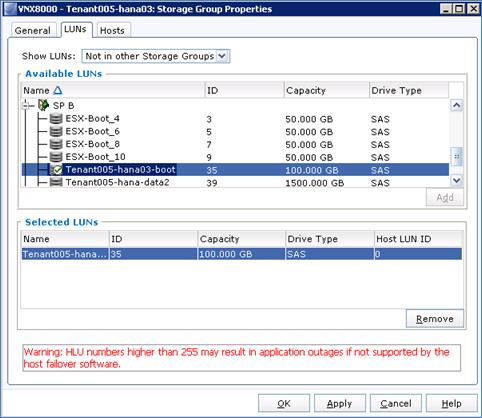Select the ESX-Boot_6 LUN disk icon
This screenshot has width=482, height=418.
click(x=56, y=131)
